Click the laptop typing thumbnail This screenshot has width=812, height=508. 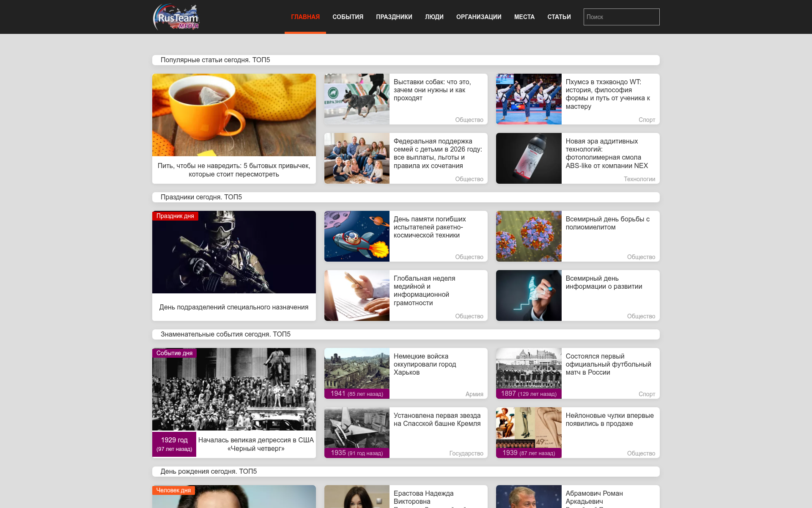[357, 295]
